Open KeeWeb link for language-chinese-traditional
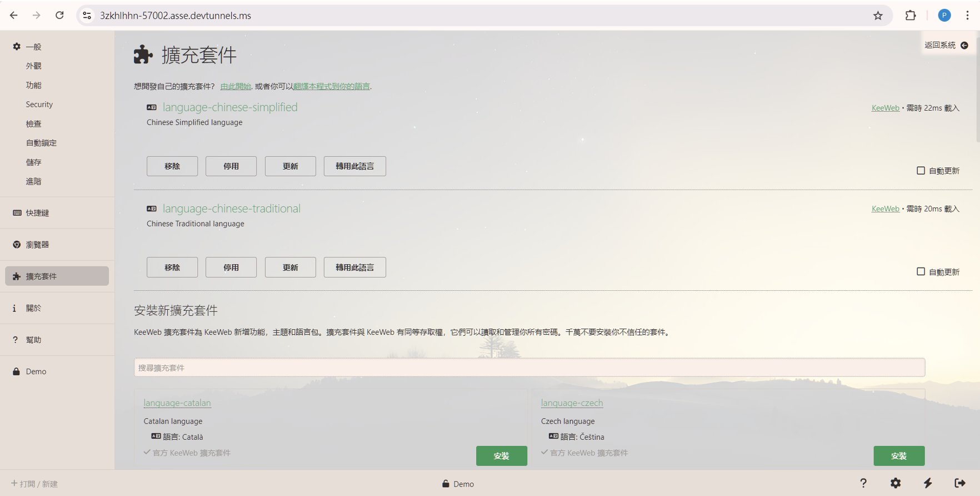980x496 pixels. [886, 209]
